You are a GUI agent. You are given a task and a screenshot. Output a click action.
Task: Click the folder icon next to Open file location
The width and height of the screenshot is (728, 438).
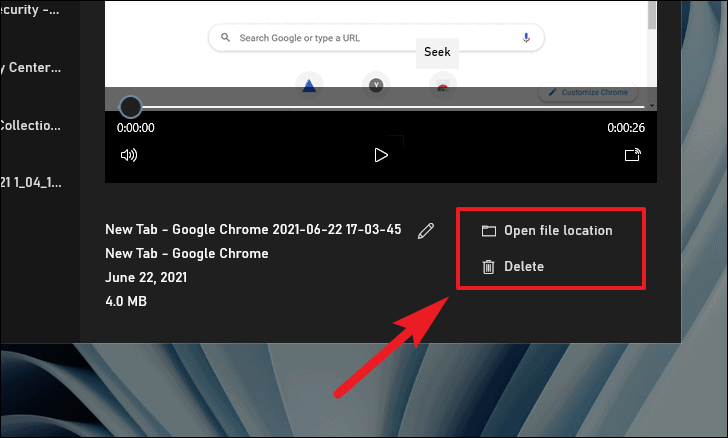pos(488,231)
